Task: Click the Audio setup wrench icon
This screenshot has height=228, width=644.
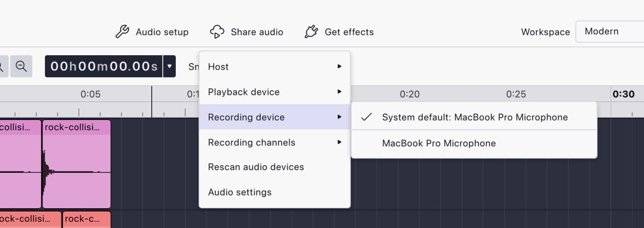Action: [x=122, y=31]
